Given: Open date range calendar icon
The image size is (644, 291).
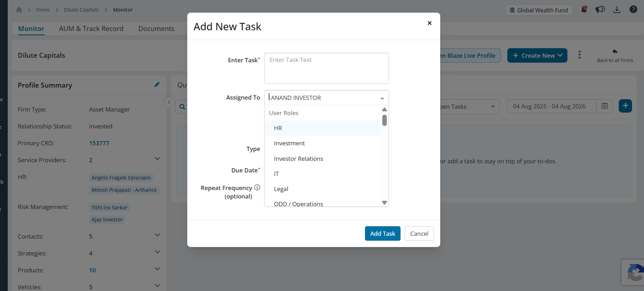Looking at the screenshot, I should [604, 106].
